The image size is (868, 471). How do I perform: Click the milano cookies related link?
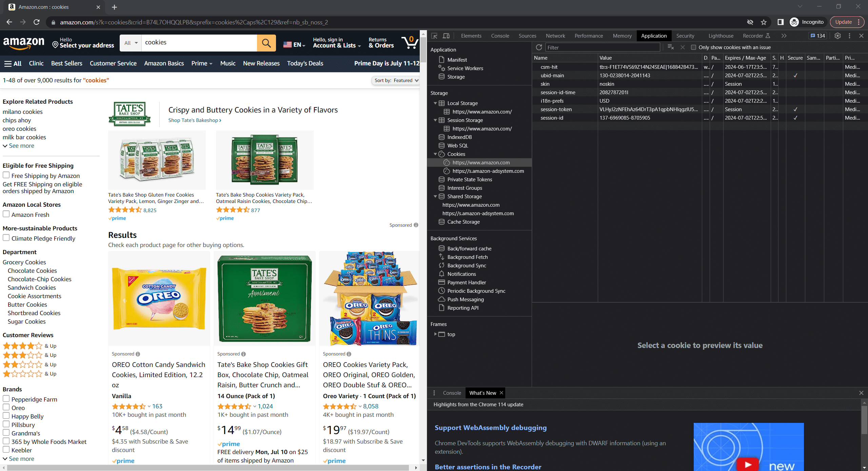23,112
